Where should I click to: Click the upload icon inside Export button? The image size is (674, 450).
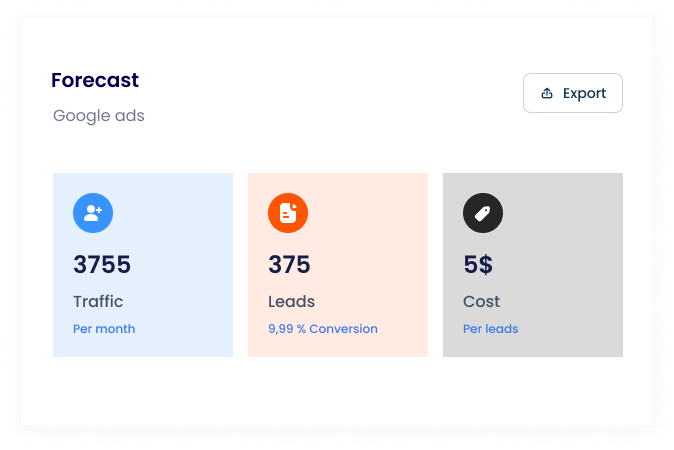click(x=547, y=93)
